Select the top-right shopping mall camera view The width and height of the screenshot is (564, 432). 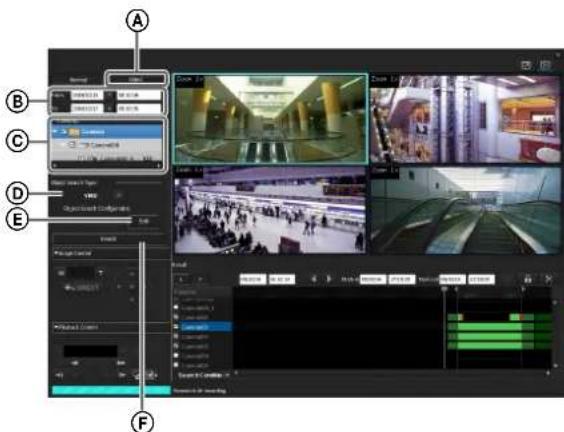[465, 119]
